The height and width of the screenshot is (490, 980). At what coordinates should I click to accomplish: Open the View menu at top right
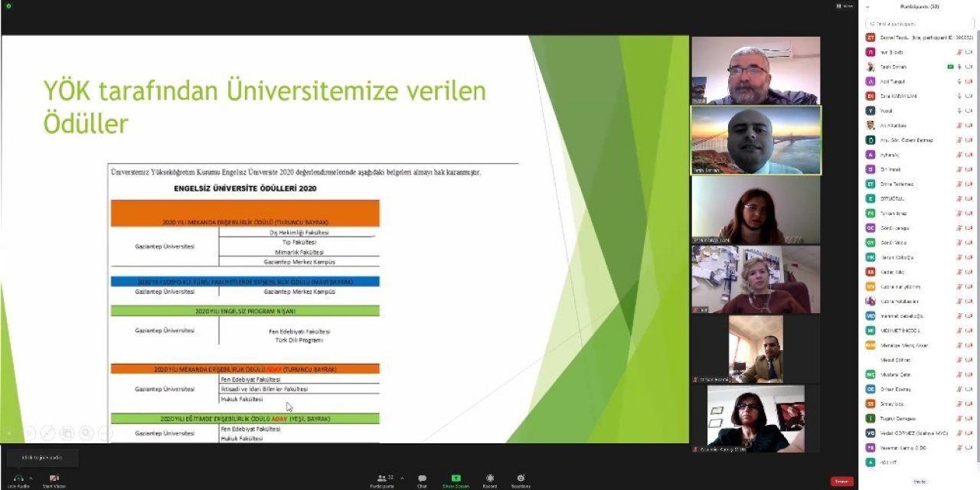point(846,6)
